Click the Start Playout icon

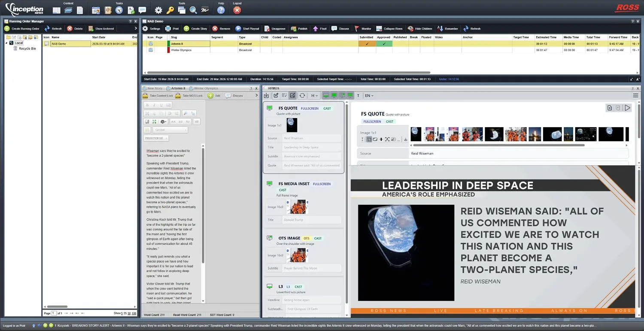238,29
